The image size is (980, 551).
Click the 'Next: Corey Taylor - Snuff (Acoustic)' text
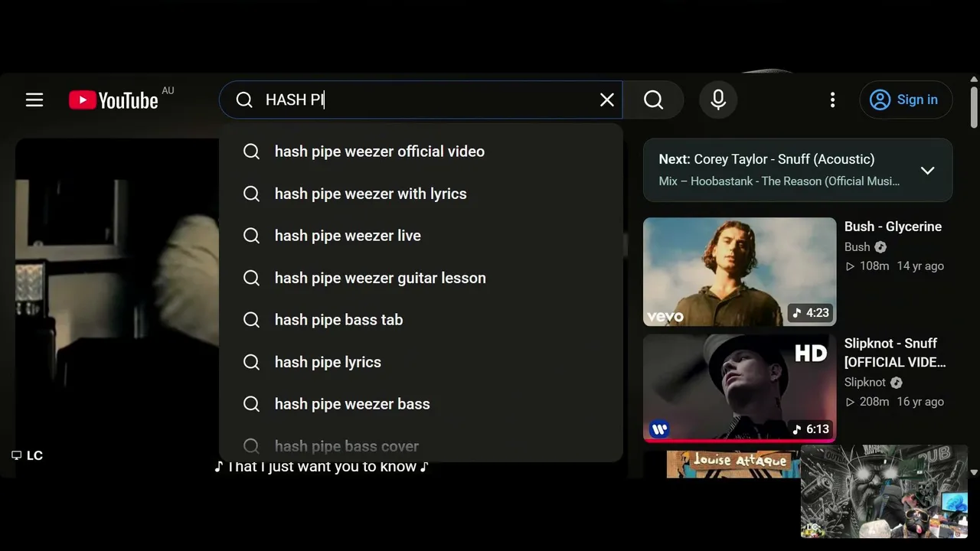[766, 159]
